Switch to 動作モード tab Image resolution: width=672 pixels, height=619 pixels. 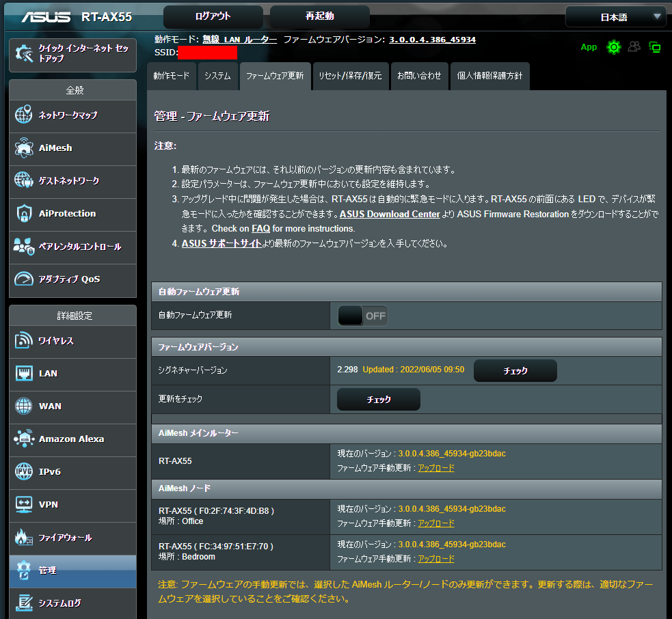point(172,76)
